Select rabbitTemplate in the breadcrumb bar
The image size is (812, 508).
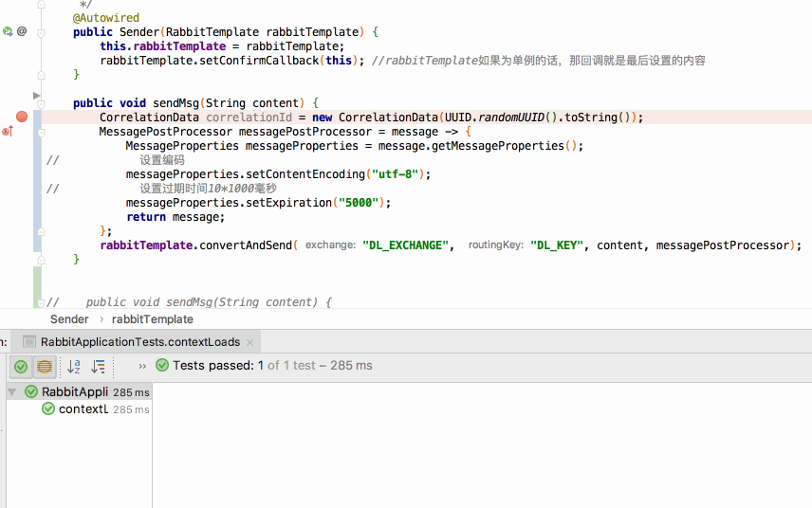[x=152, y=319]
